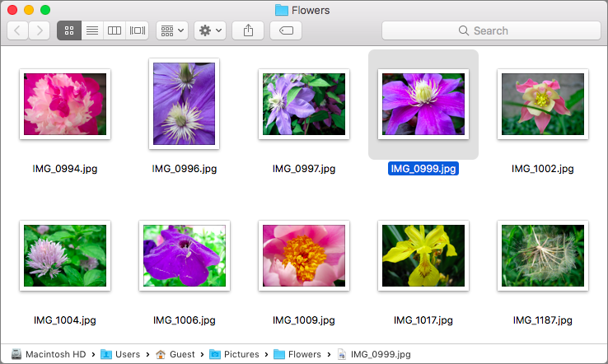Zoom the window with the green button
This screenshot has width=608, height=364.
[x=45, y=10]
